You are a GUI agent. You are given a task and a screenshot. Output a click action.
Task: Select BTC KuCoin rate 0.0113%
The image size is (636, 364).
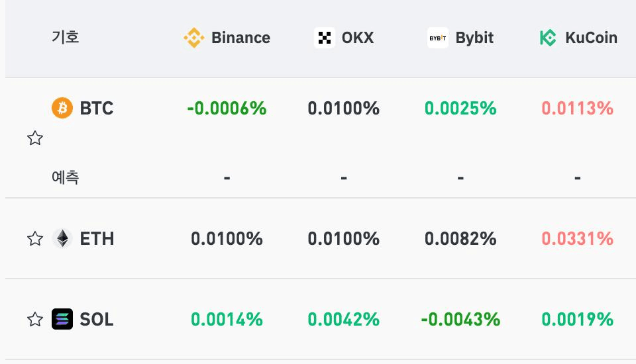[577, 109]
